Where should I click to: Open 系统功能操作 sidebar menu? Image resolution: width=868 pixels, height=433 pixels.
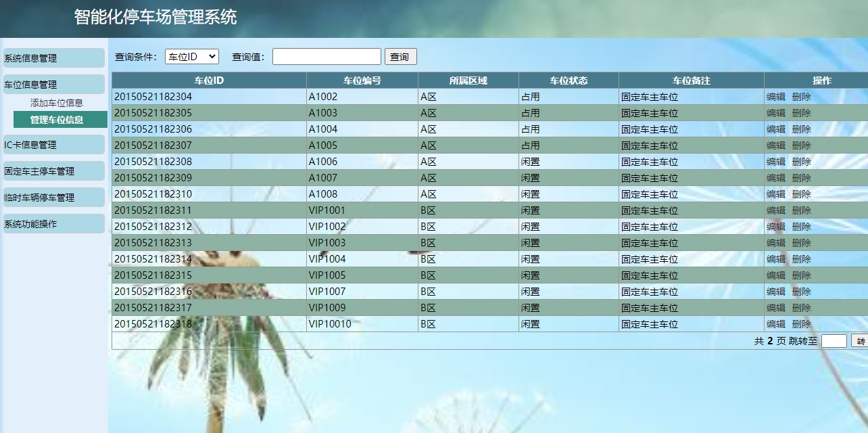(53, 224)
